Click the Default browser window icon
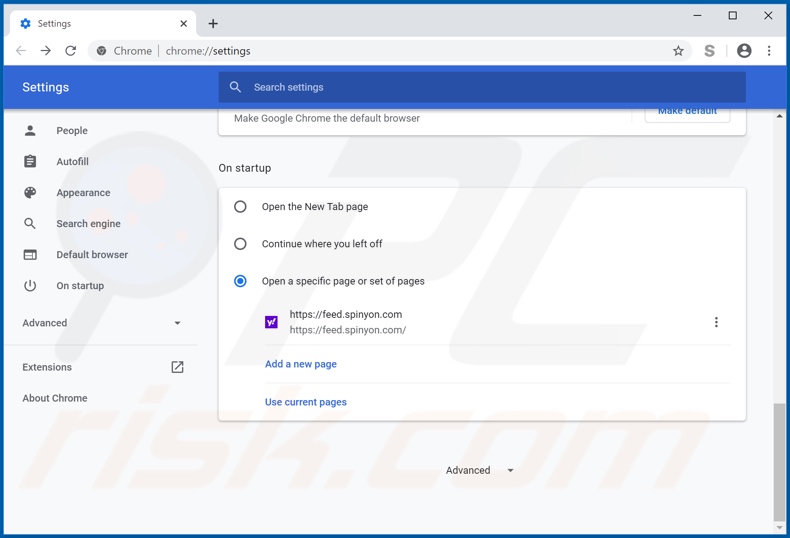Image resolution: width=790 pixels, height=538 pixels. point(30,254)
